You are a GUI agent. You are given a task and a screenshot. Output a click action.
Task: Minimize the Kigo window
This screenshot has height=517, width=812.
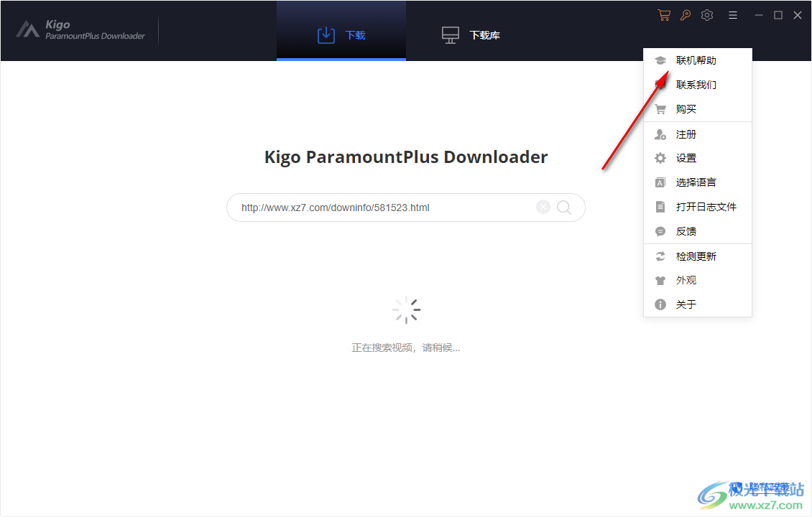click(759, 15)
